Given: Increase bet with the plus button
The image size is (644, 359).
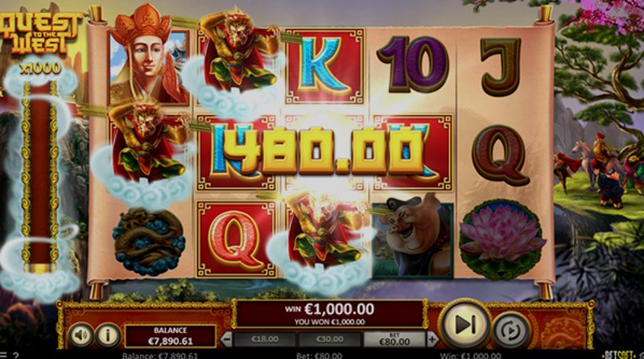Looking at the screenshot, I should click(432, 340).
